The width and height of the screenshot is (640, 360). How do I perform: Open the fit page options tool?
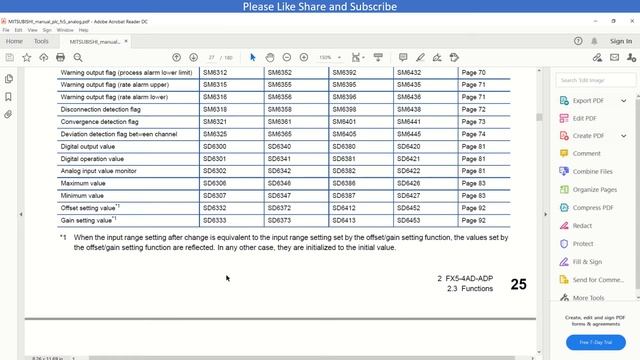click(x=358, y=58)
